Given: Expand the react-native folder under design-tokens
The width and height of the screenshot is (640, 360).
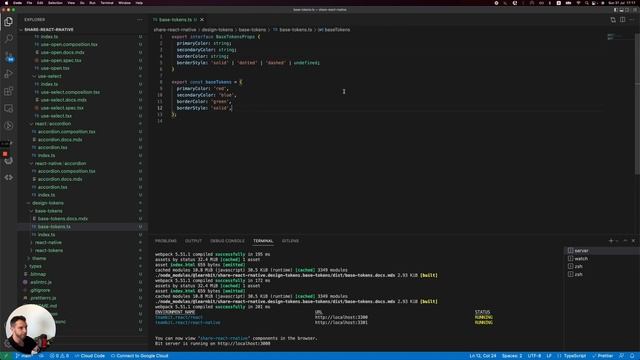Looking at the screenshot, I should point(82,242).
